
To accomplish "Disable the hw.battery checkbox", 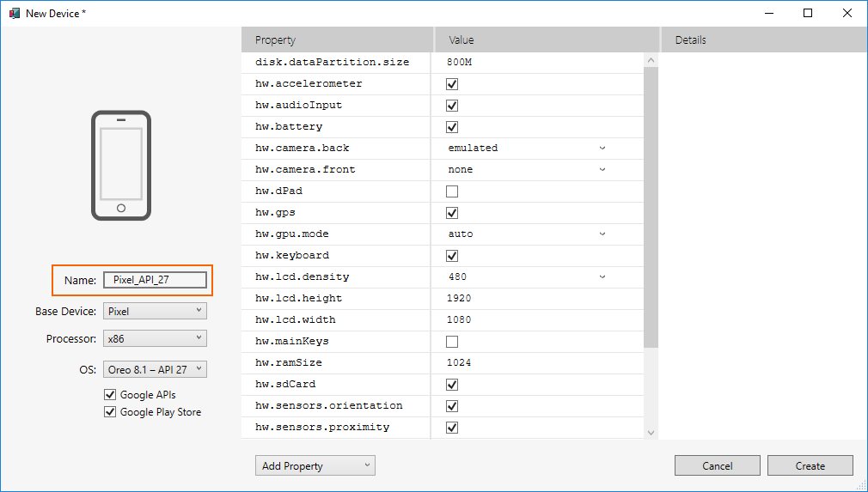I will tap(452, 127).
